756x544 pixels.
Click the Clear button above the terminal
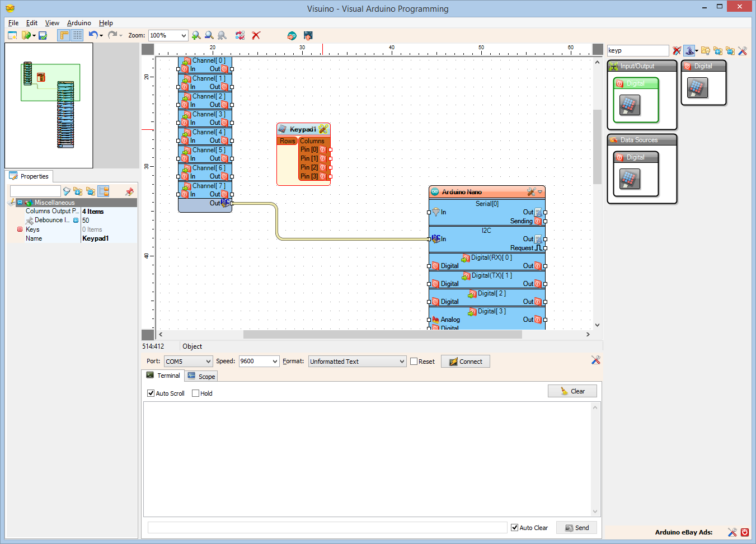tap(572, 391)
